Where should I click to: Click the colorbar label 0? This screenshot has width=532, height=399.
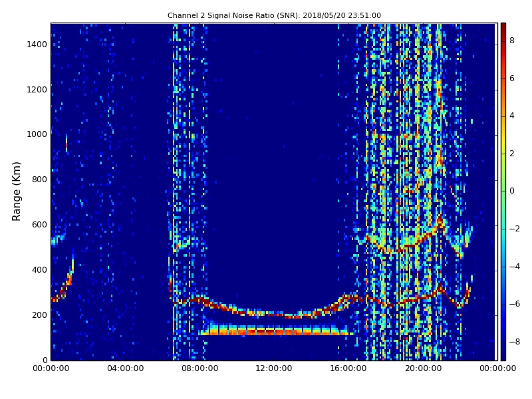coord(512,191)
